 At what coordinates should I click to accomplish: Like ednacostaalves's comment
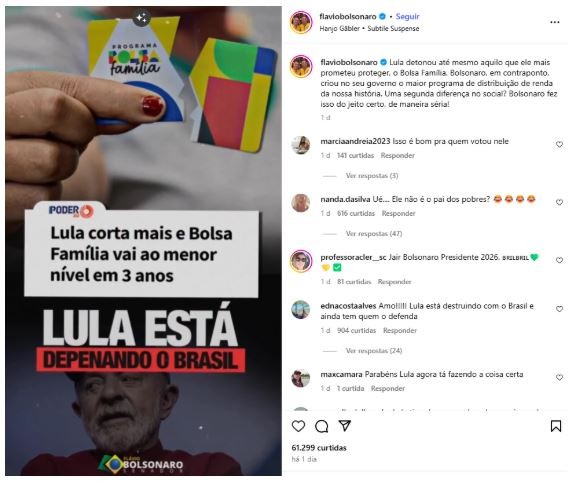[x=559, y=309]
